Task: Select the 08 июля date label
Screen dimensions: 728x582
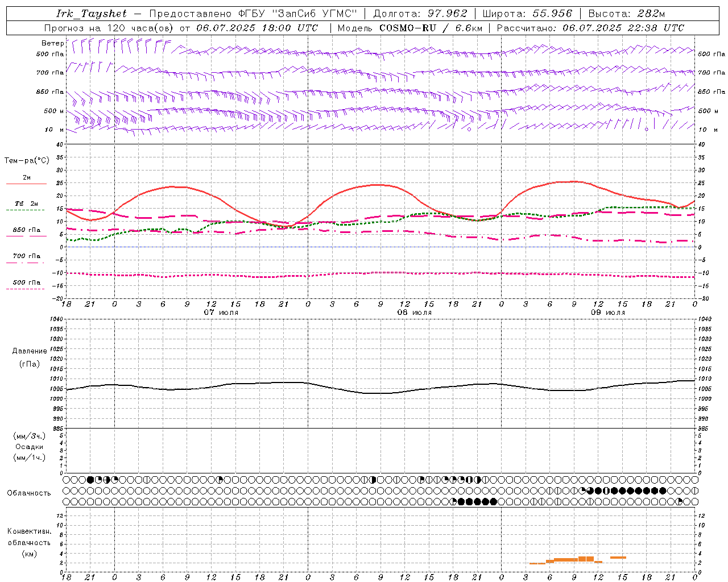Action: (415, 313)
